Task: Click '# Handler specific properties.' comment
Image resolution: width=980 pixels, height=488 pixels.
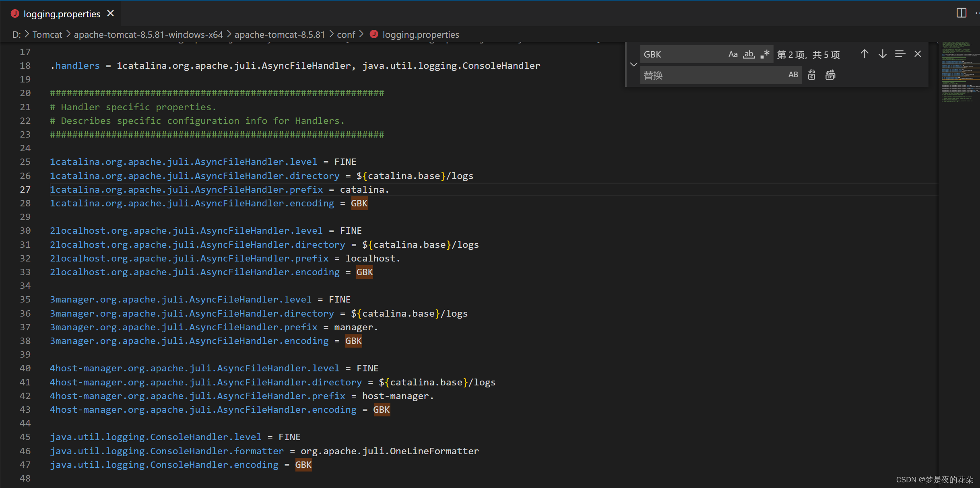Action: pyautogui.click(x=133, y=107)
